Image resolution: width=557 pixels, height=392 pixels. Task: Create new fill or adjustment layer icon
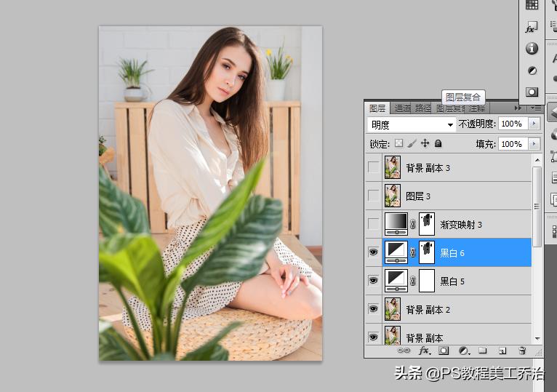464,351
